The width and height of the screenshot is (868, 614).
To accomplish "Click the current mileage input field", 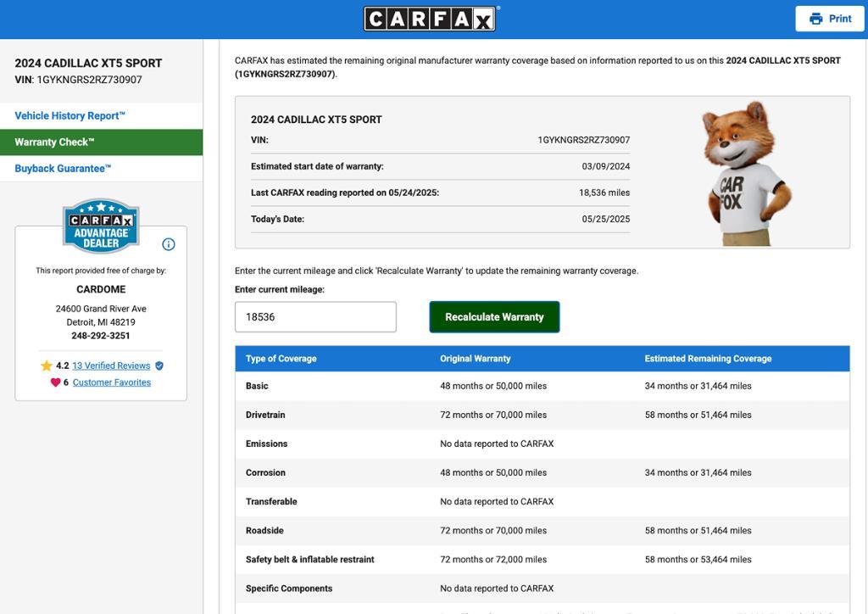I will (315, 316).
